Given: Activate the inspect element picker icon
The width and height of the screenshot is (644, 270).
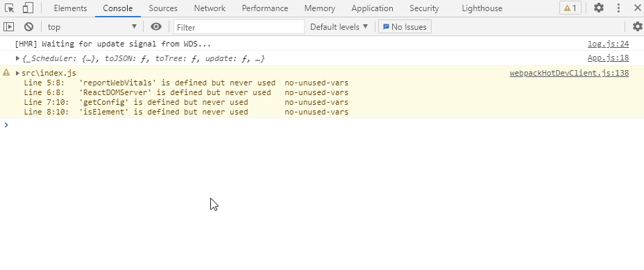Looking at the screenshot, I should [x=10, y=8].
